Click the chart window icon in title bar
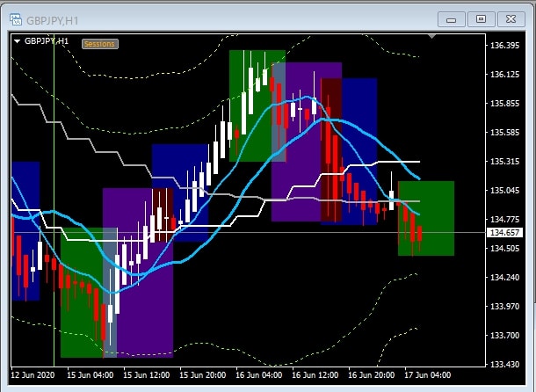536x392 pixels. [16, 18]
